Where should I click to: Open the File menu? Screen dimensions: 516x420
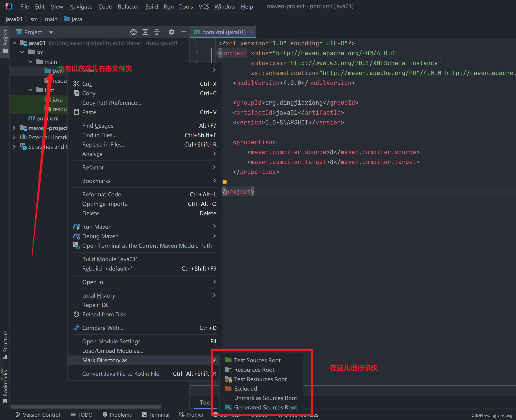(x=24, y=7)
